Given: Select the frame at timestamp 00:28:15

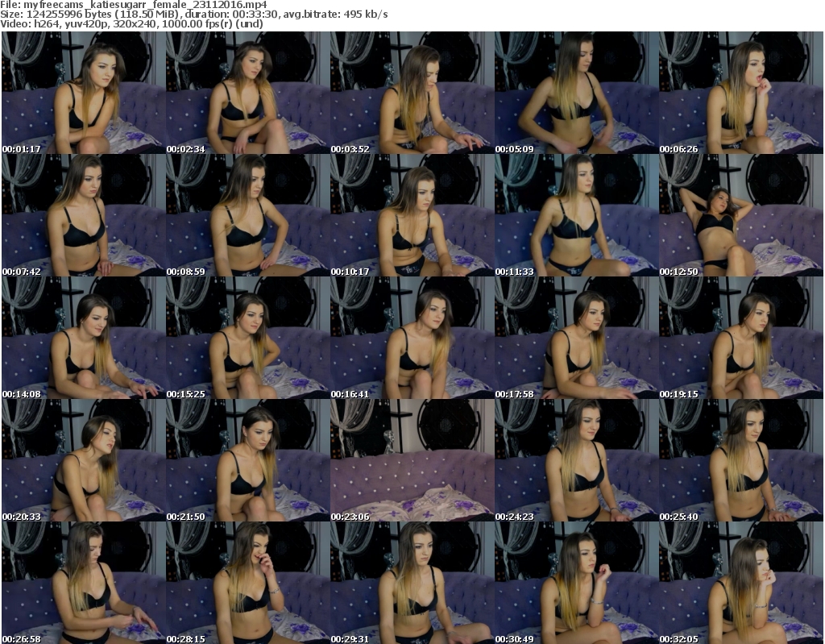Looking at the screenshot, I should pos(248,583).
